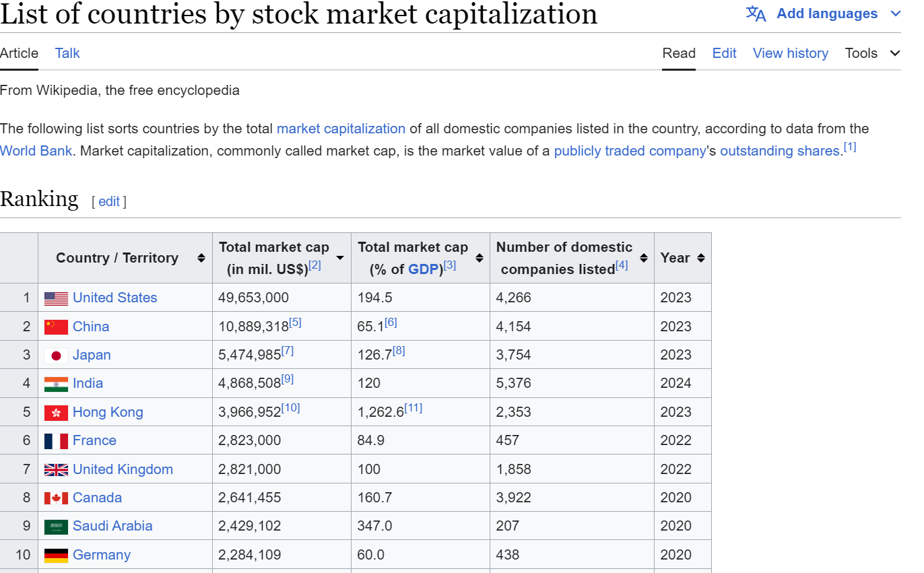Click edit link beside Ranking heading

tap(109, 201)
